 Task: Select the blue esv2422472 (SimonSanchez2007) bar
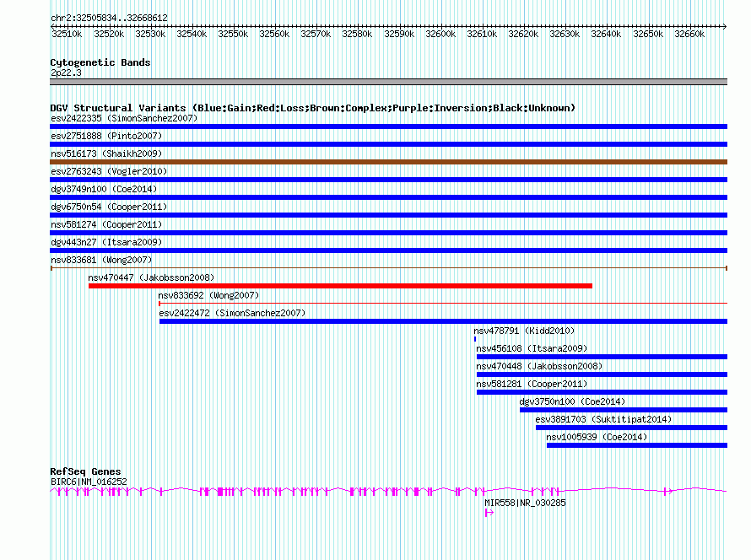444,321
